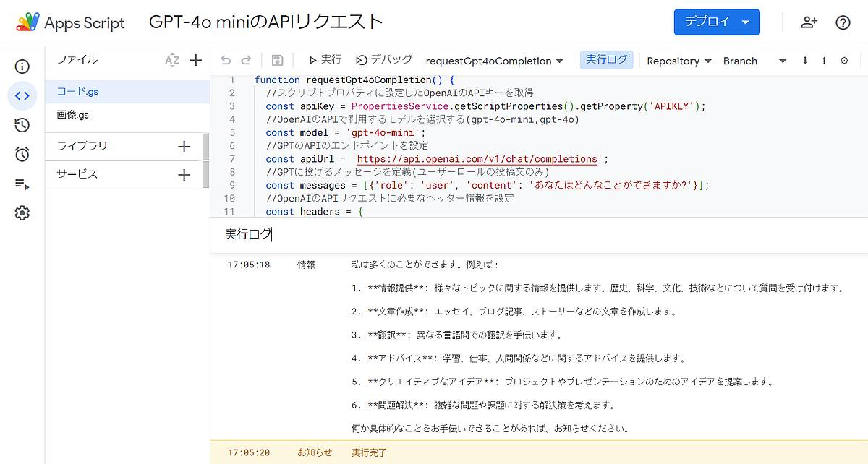Open the requestGpt4oCompletion function dropdown
The width and height of the screenshot is (868, 464).
pyautogui.click(x=495, y=61)
